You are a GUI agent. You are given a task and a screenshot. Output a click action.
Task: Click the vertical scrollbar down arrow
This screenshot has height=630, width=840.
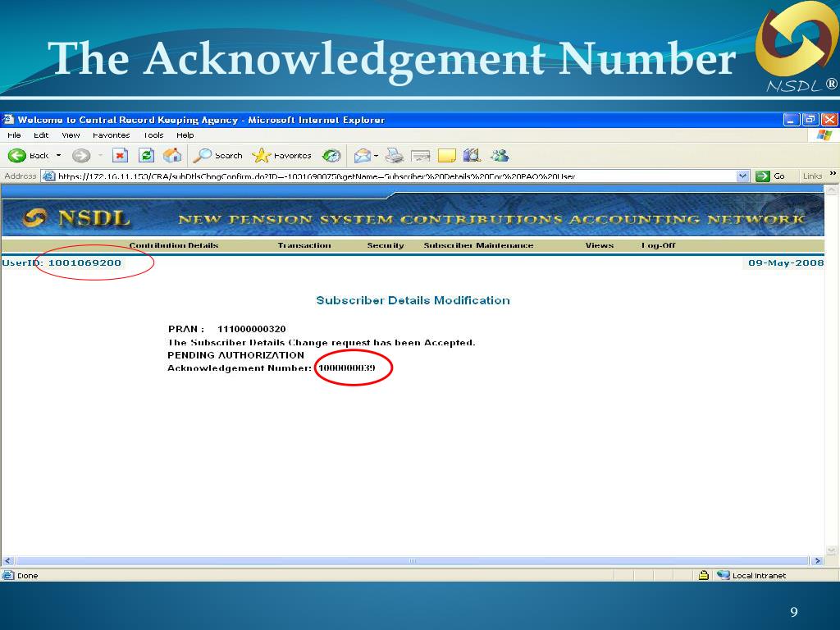coord(832,550)
